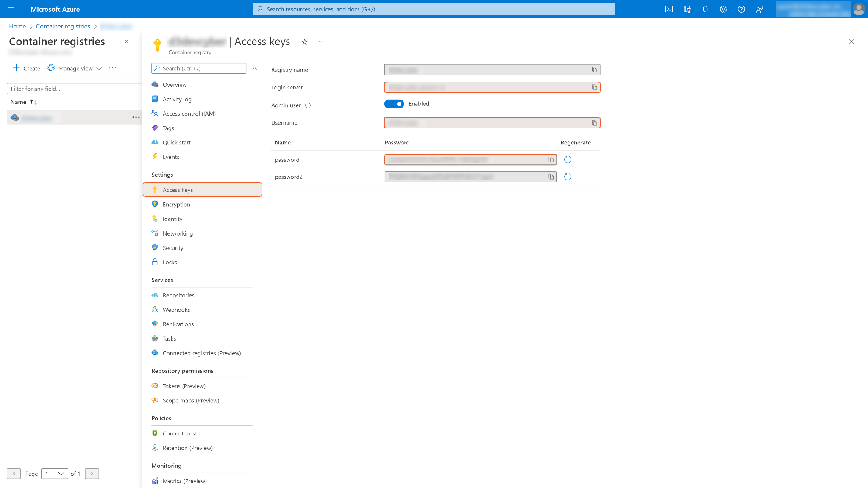This screenshot has width=868, height=488.
Task: Click the Container registries breadcrumb link
Action: [x=63, y=26]
